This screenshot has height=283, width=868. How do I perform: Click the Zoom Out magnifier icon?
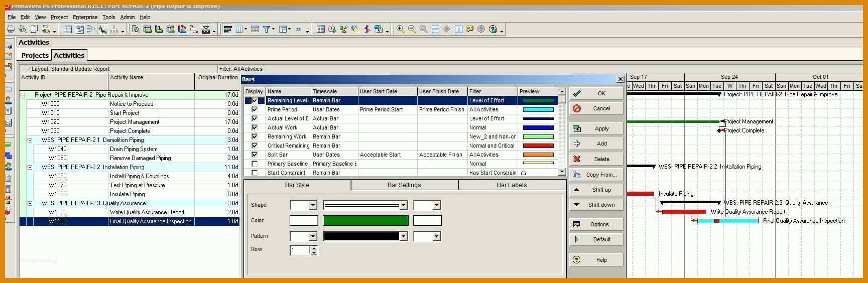pos(412,29)
